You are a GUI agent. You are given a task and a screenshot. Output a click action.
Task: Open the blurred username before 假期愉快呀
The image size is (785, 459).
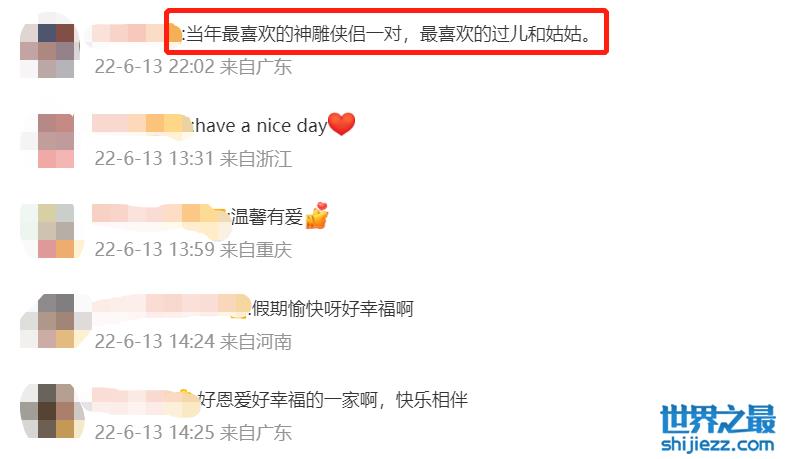tap(171, 306)
